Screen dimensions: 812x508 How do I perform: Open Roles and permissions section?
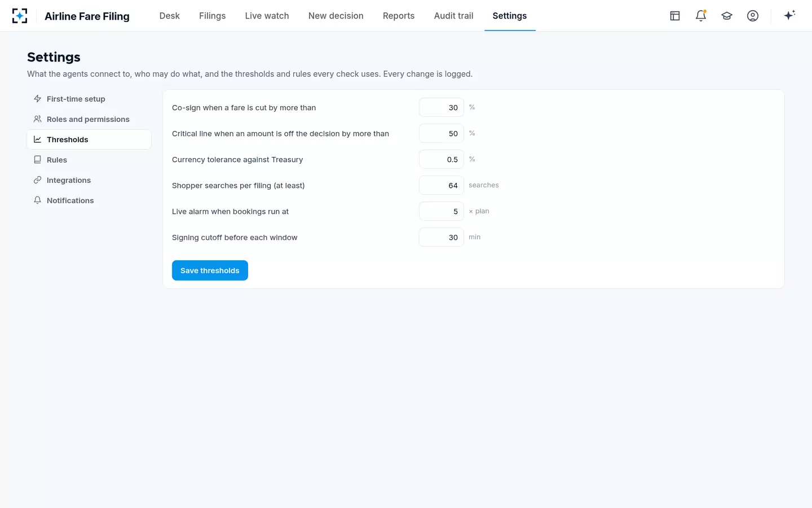click(x=89, y=119)
